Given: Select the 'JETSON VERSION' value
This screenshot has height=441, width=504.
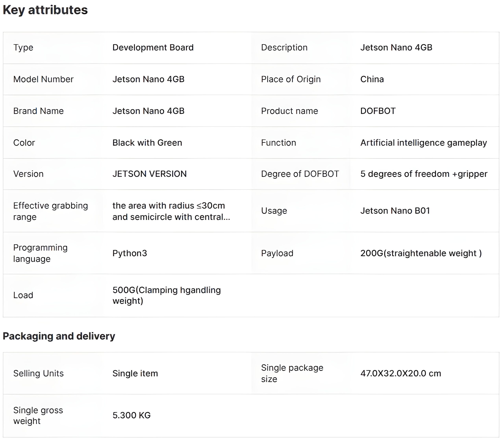Looking at the screenshot, I should click(x=149, y=174).
